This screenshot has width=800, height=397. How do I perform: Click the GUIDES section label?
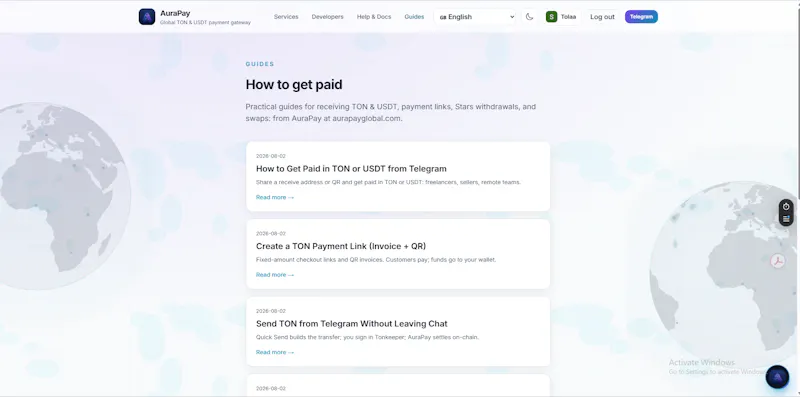coord(260,64)
